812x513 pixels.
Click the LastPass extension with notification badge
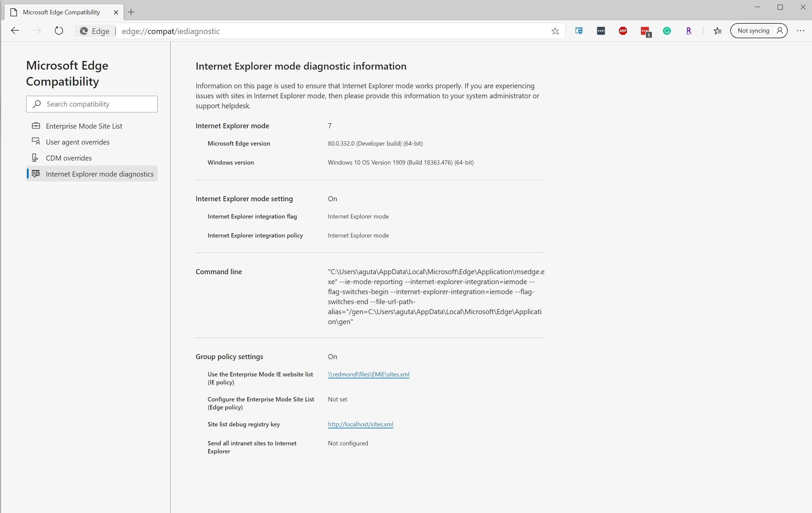(x=645, y=31)
